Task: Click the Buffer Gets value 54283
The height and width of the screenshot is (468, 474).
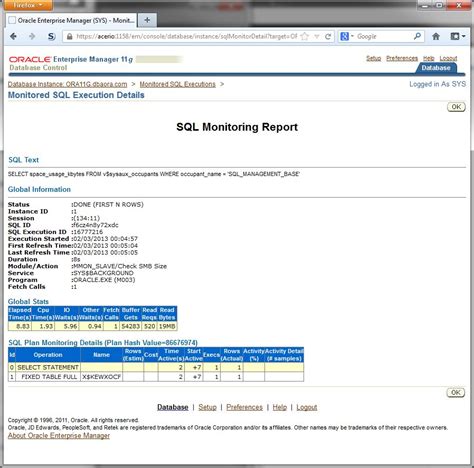Action: 130,326
